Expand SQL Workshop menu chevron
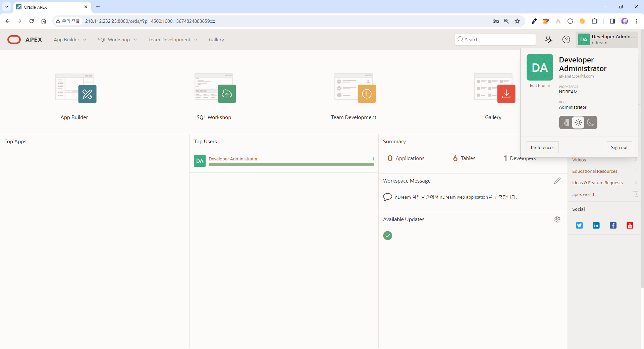Viewport: 644px width, 349px height. tap(135, 40)
